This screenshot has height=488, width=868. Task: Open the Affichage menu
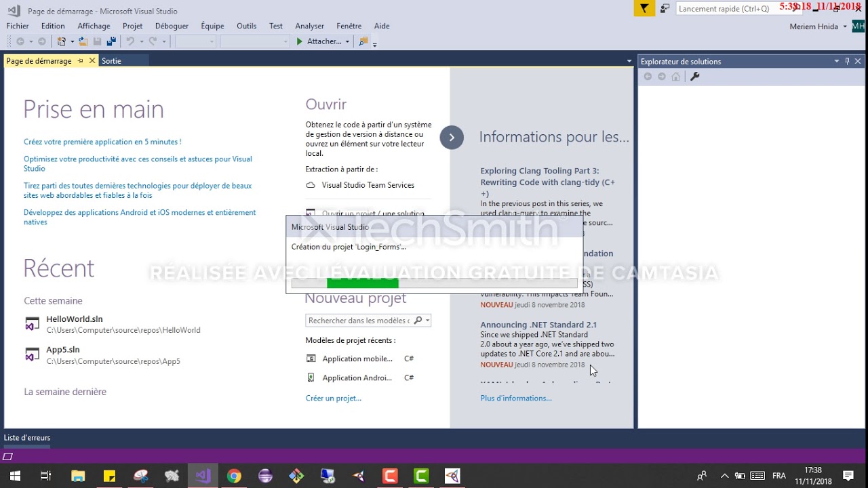click(94, 26)
